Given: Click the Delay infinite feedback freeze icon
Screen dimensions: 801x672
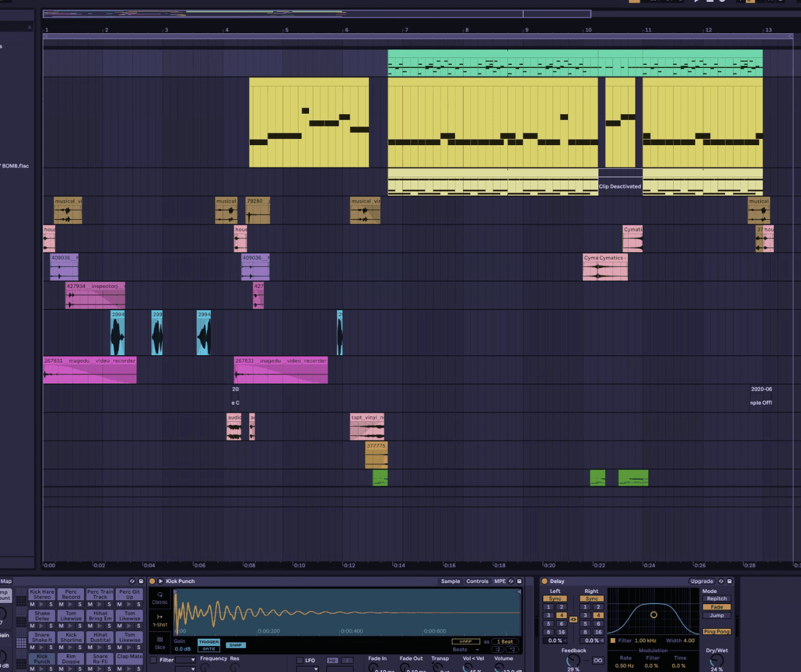Looking at the screenshot, I should pyautogui.click(x=598, y=660).
